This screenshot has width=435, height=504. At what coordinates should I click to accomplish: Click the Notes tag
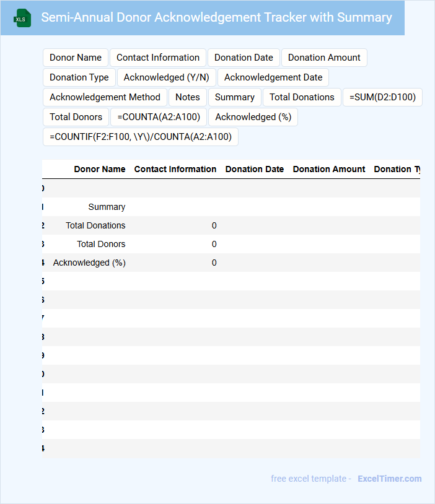188,97
